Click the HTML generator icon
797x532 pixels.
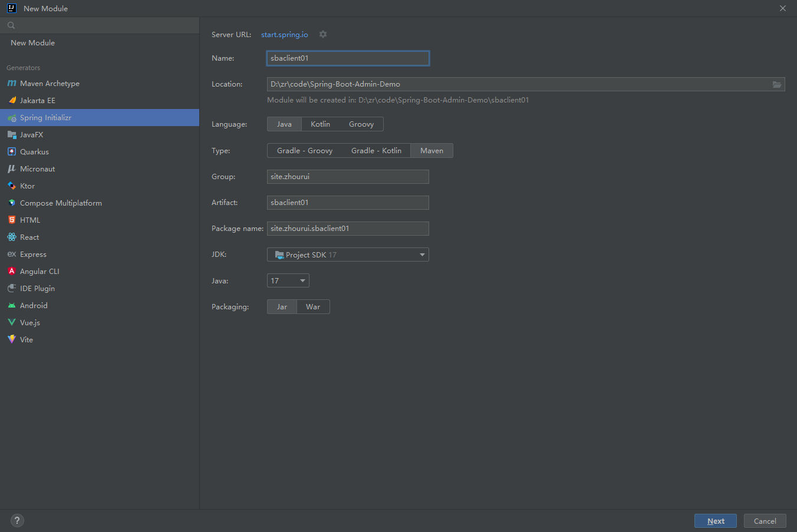(x=12, y=220)
